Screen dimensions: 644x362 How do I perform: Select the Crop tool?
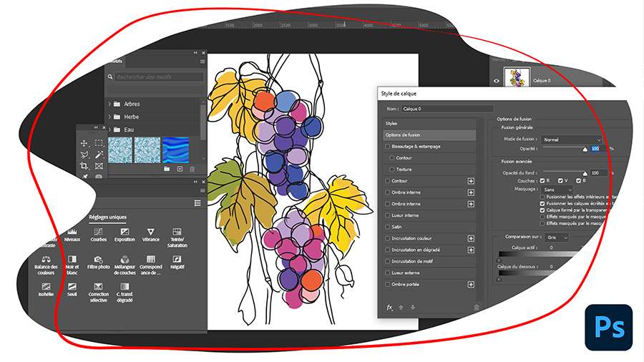click(84, 166)
